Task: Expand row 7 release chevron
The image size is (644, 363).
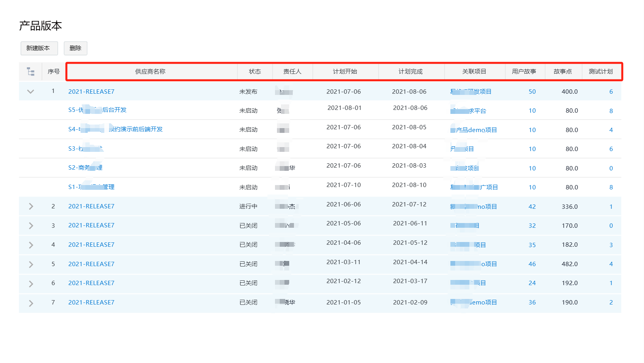Action: click(x=31, y=303)
